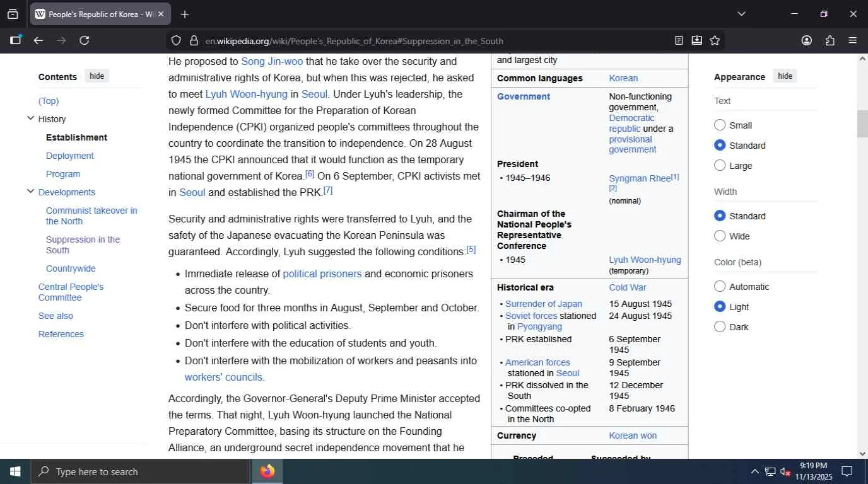The height and width of the screenshot is (484, 868).
Task: Open Suppression in the South section
Action: (x=83, y=245)
